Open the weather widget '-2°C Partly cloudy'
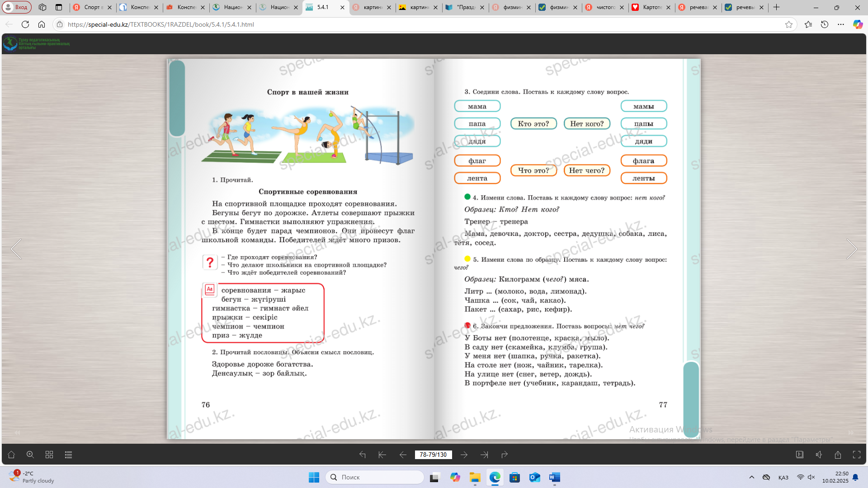Screen dimensions: 868x488 point(32,477)
